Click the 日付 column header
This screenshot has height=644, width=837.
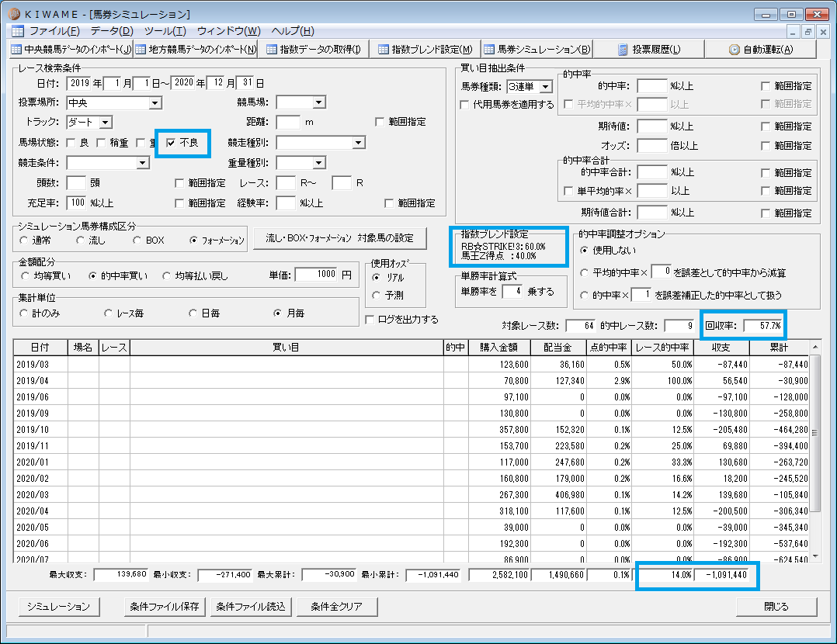point(40,348)
